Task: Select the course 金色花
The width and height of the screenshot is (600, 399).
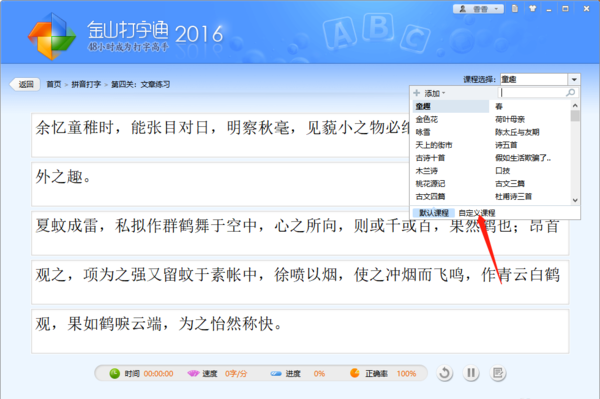Action: (x=427, y=119)
